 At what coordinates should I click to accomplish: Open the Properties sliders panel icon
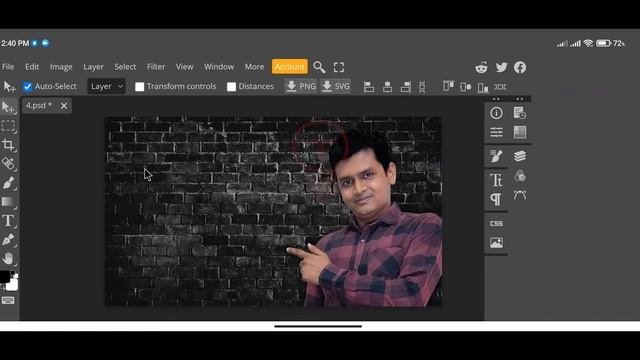pyautogui.click(x=496, y=132)
